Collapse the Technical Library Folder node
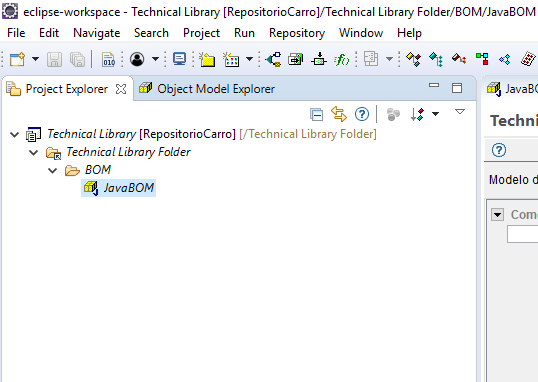Viewport: 538px width, 382px height. click(34, 152)
